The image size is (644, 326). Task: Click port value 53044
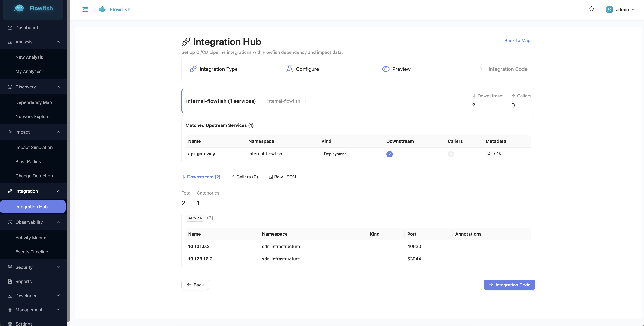(414, 259)
